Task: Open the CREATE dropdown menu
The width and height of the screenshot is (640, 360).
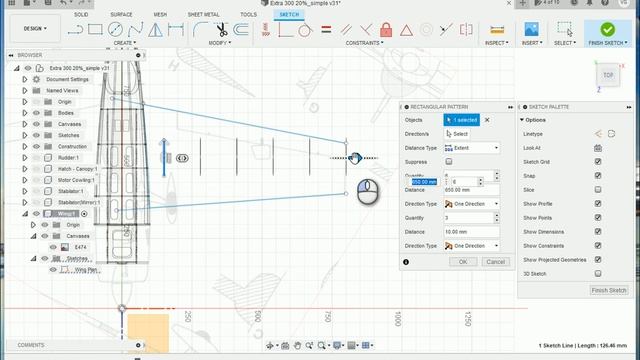Action: (124, 43)
